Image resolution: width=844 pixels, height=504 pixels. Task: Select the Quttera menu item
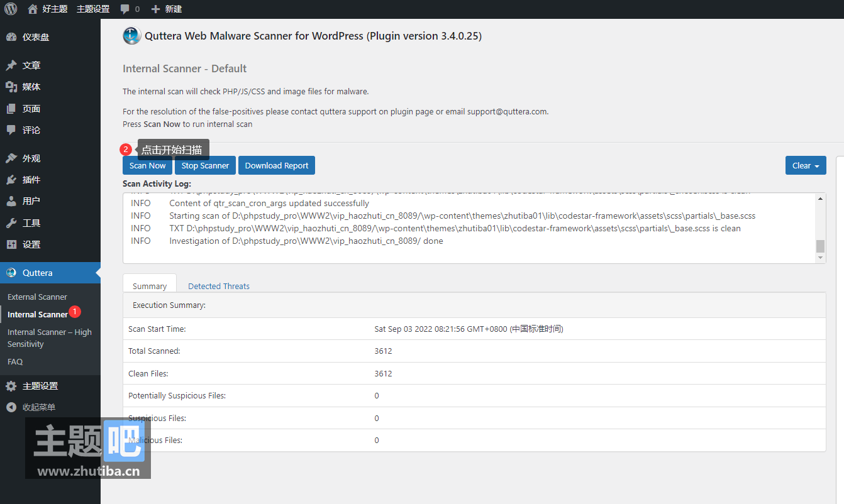click(50, 273)
